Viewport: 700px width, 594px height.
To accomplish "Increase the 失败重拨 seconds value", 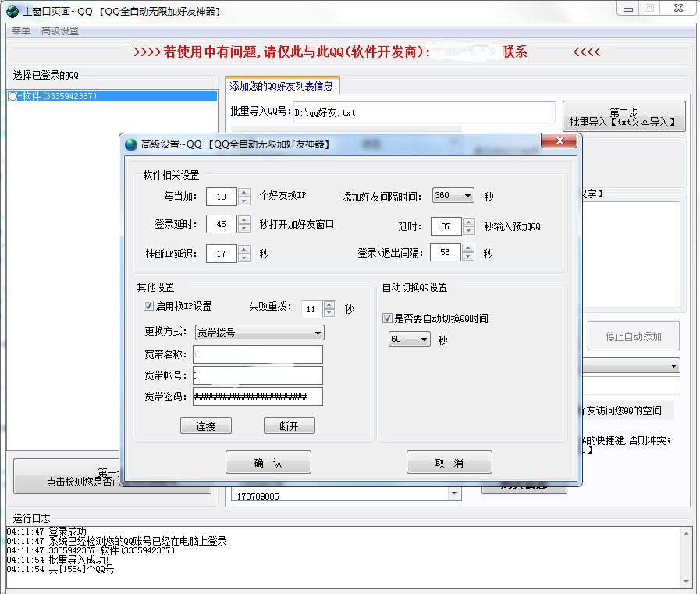I will (x=329, y=304).
